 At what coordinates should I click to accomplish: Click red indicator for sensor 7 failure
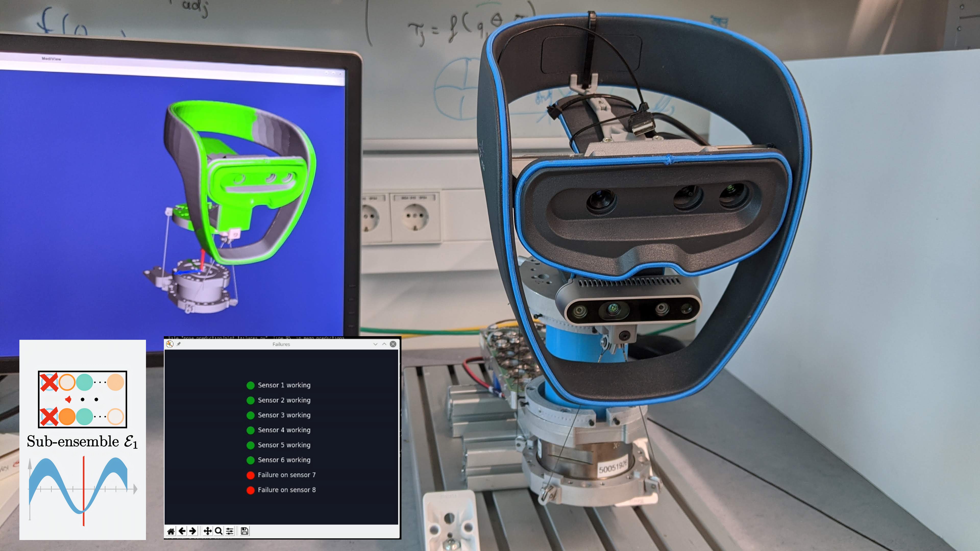[250, 475]
